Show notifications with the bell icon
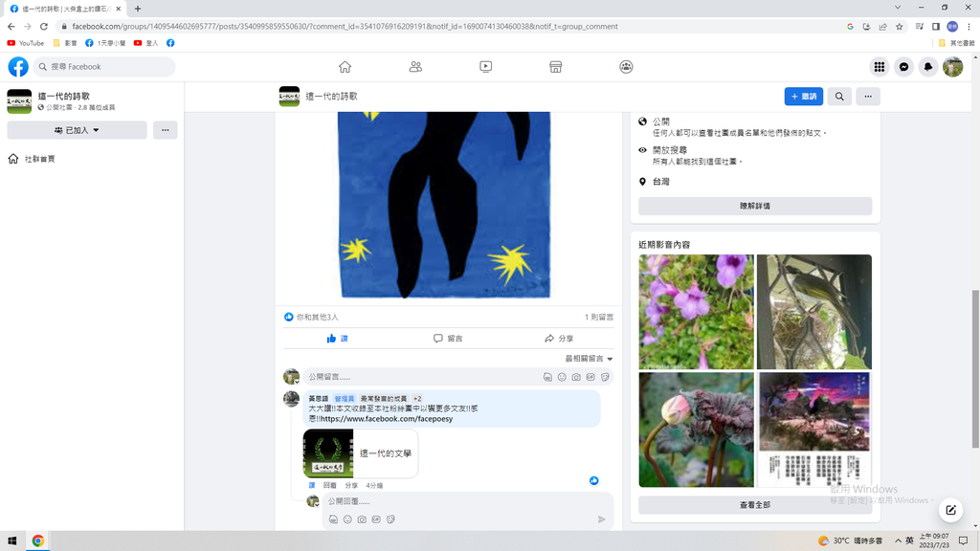 tap(927, 67)
